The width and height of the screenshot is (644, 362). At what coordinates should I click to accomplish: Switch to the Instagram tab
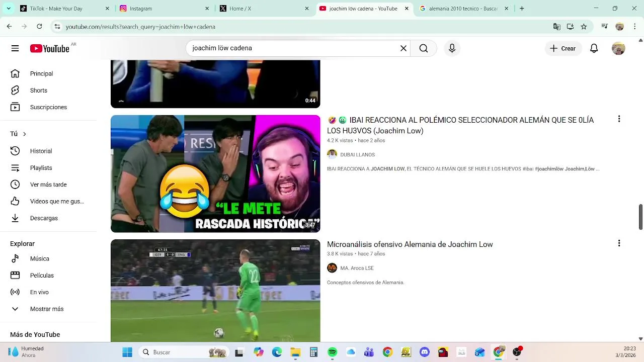(164, 9)
